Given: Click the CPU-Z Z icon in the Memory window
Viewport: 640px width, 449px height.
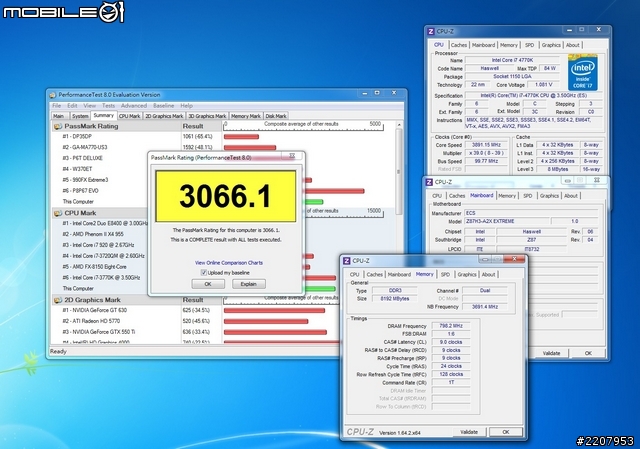Looking at the screenshot, I should [x=347, y=261].
